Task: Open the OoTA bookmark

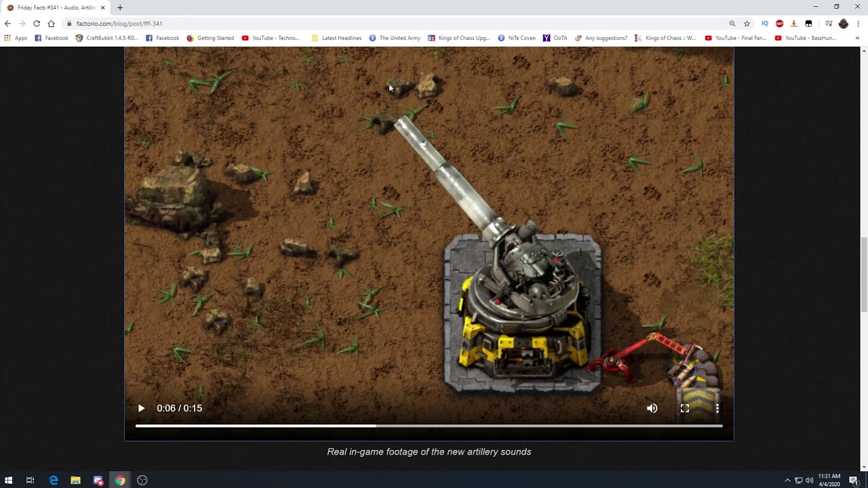Action: (x=555, y=38)
